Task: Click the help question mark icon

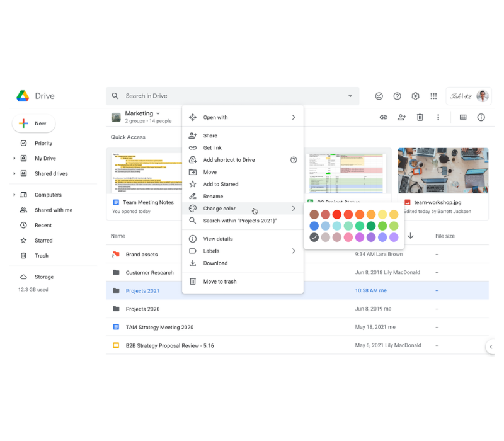Action: 397,96
